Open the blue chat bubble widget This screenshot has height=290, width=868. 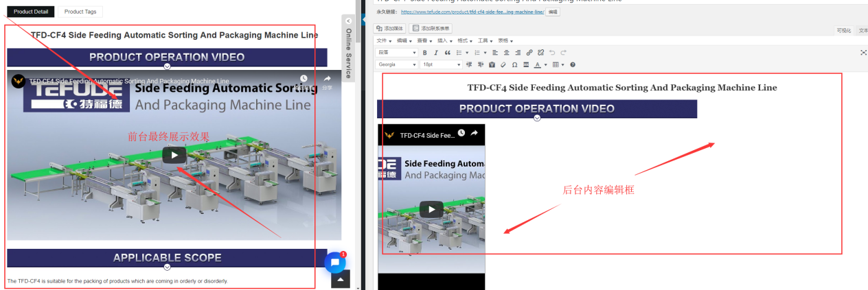(334, 263)
